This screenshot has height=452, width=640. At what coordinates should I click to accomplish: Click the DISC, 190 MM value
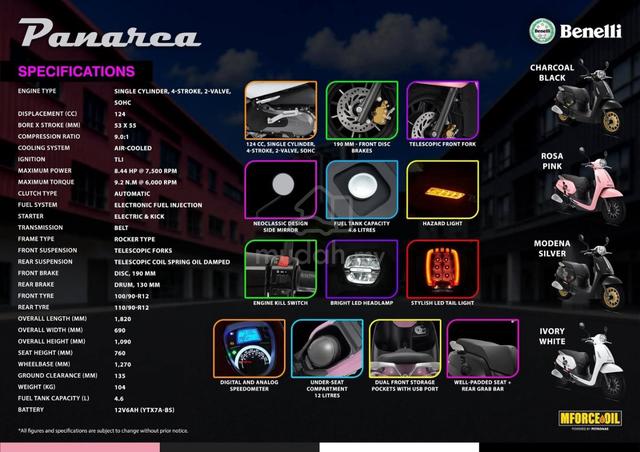(135, 274)
